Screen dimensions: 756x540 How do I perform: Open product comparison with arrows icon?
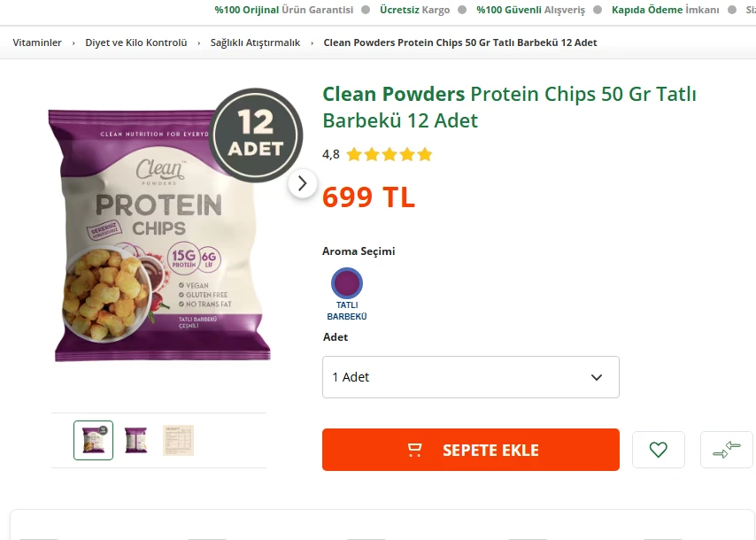[728, 450]
